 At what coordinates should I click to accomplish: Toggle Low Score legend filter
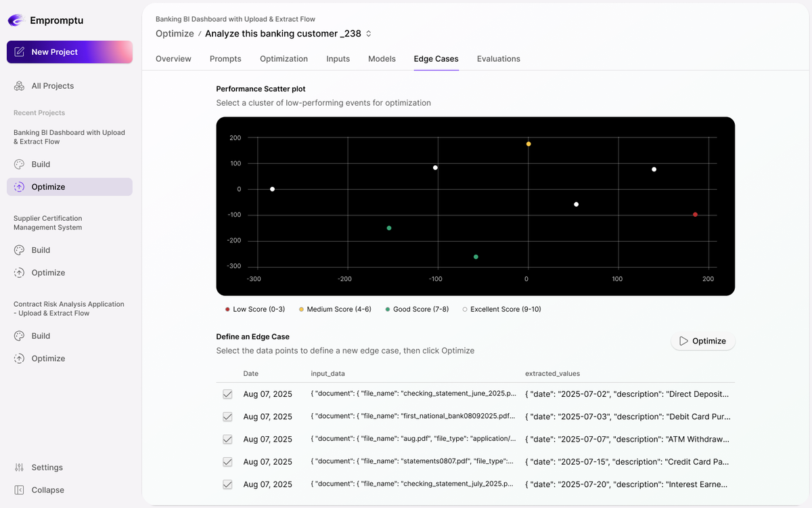pos(254,310)
